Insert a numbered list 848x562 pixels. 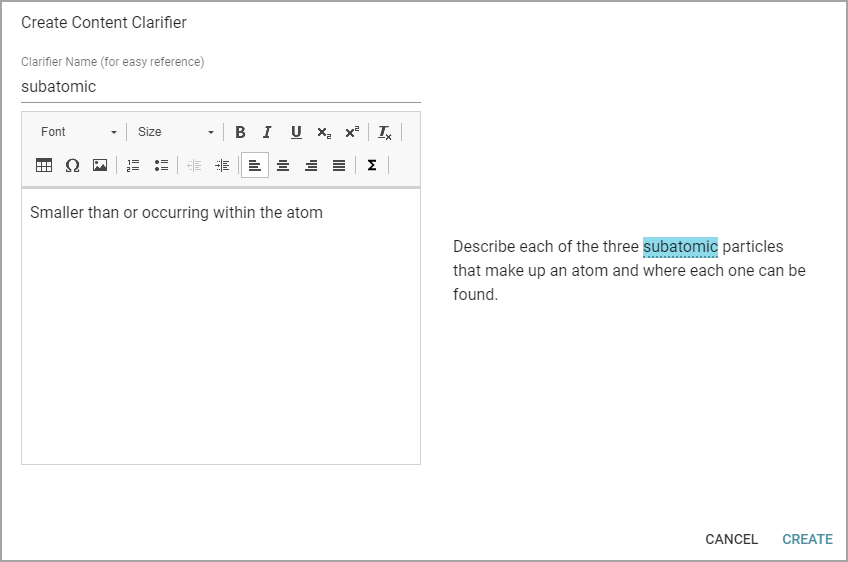point(133,165)
